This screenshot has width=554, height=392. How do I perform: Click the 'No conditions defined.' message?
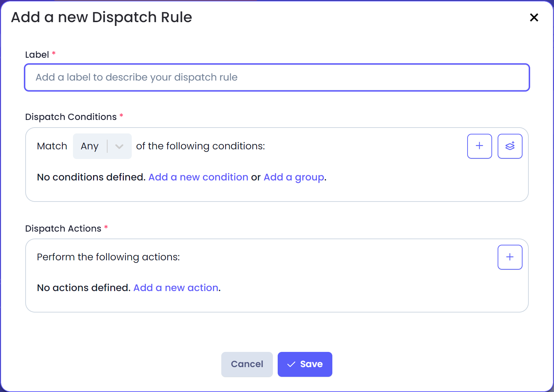pos(91,177)
